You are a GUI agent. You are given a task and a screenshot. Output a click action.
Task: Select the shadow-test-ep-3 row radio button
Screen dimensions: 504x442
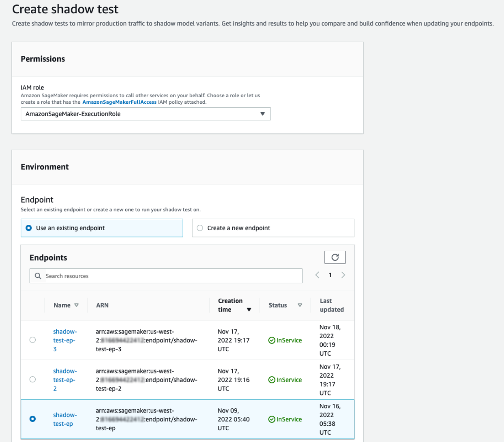33,340
